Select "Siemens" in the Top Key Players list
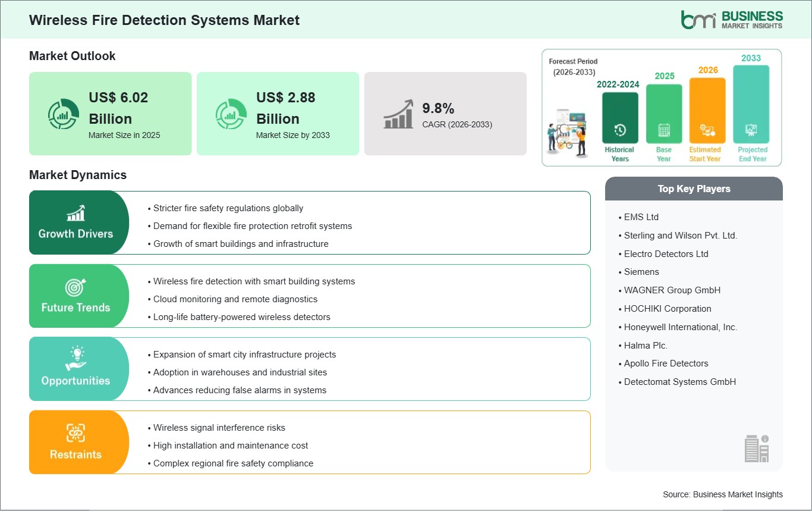This screenshot has width=812, height=511. point(641,272)
